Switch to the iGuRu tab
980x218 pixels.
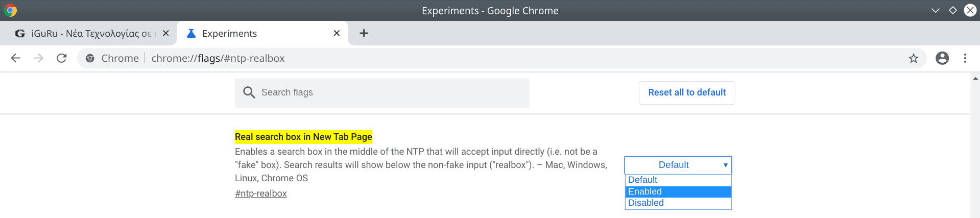click(87, 33)
